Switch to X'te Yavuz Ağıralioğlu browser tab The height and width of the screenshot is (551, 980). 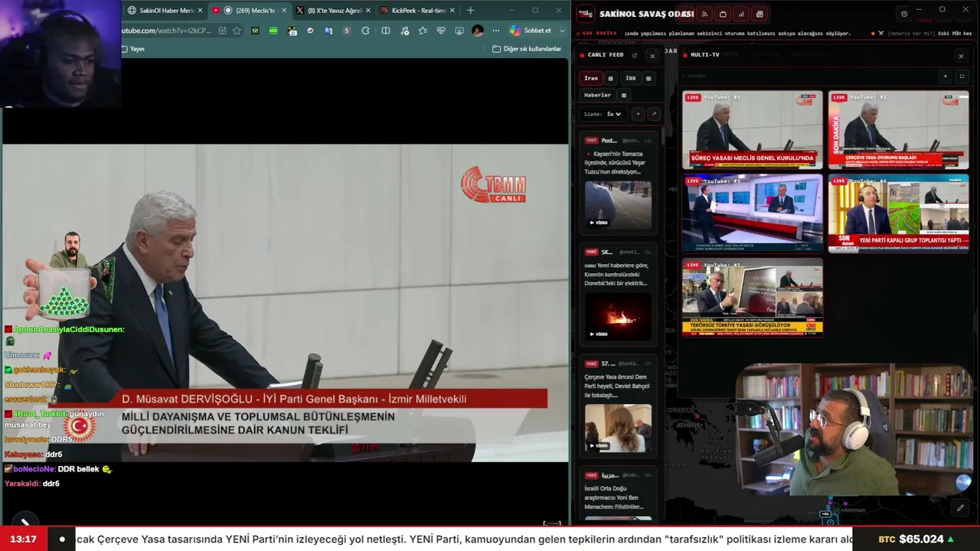tap(333, 11)
